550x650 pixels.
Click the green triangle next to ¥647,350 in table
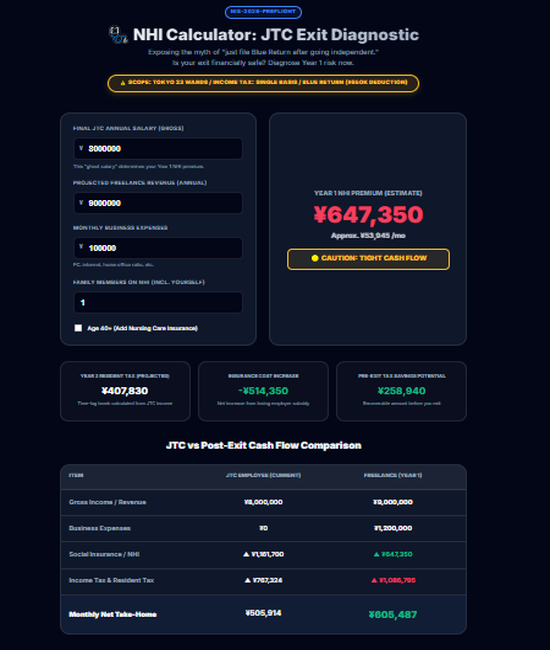(376, 554)
